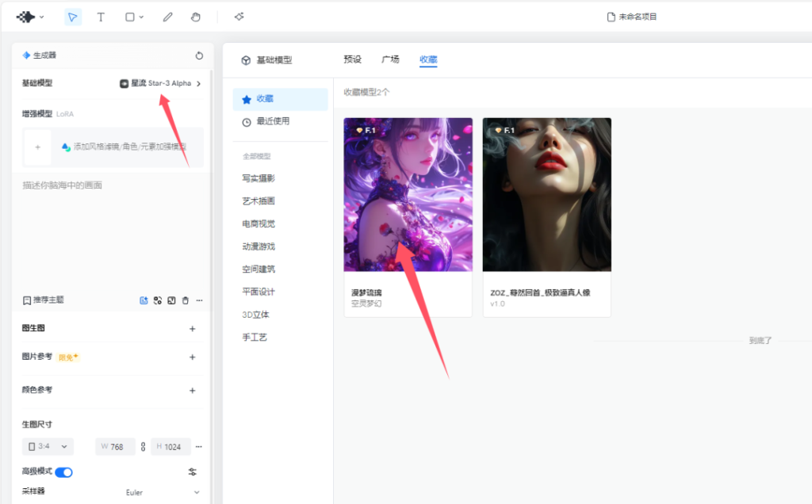
Task: Click the prompt expand panel icon
Action: tap(171, 300)
